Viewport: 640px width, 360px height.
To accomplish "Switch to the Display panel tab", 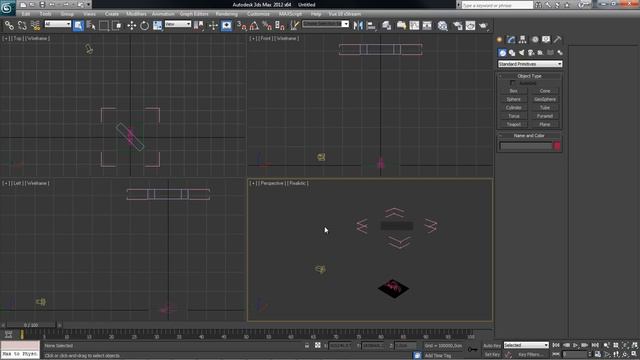I will [546, 40].
